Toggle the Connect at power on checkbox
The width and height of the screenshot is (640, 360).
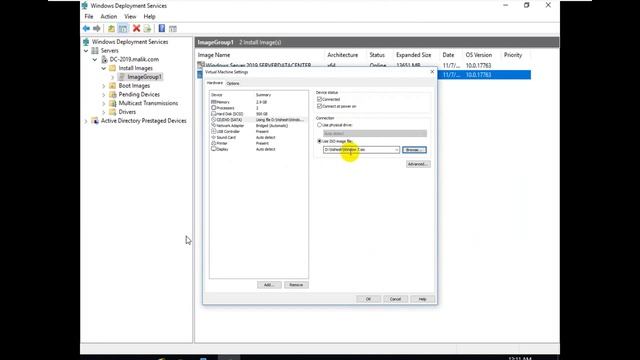320,106
